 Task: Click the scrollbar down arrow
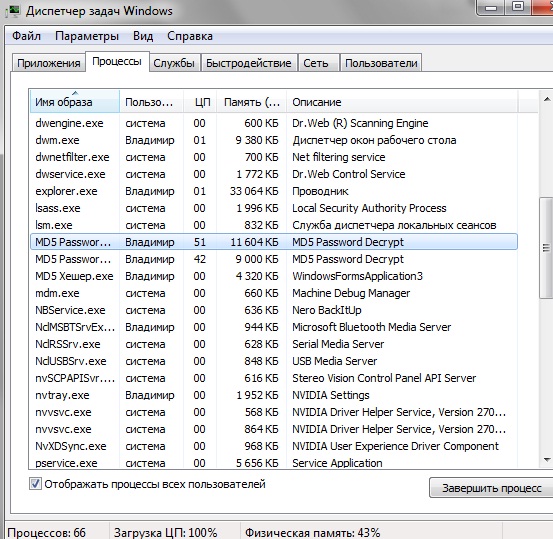pos(547,460)
